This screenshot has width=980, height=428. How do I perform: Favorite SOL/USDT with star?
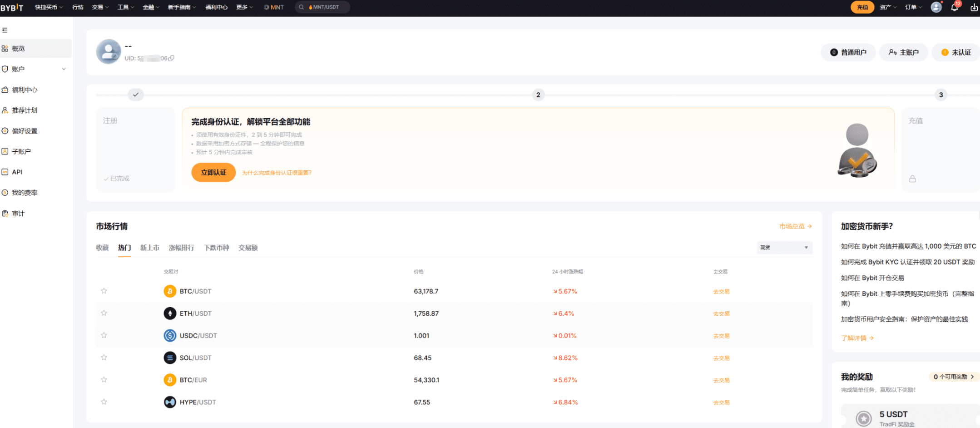[x=104, y=358]
